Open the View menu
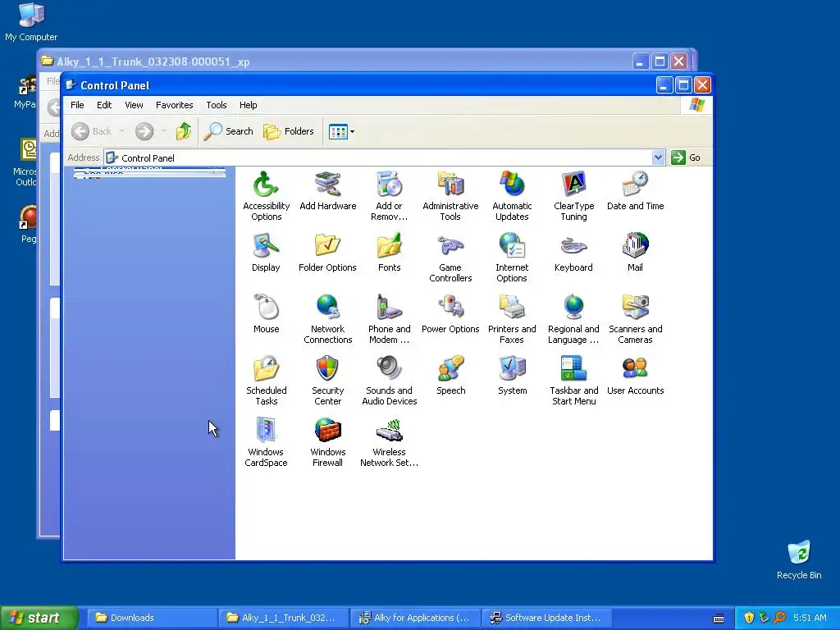 click(134, 105)
